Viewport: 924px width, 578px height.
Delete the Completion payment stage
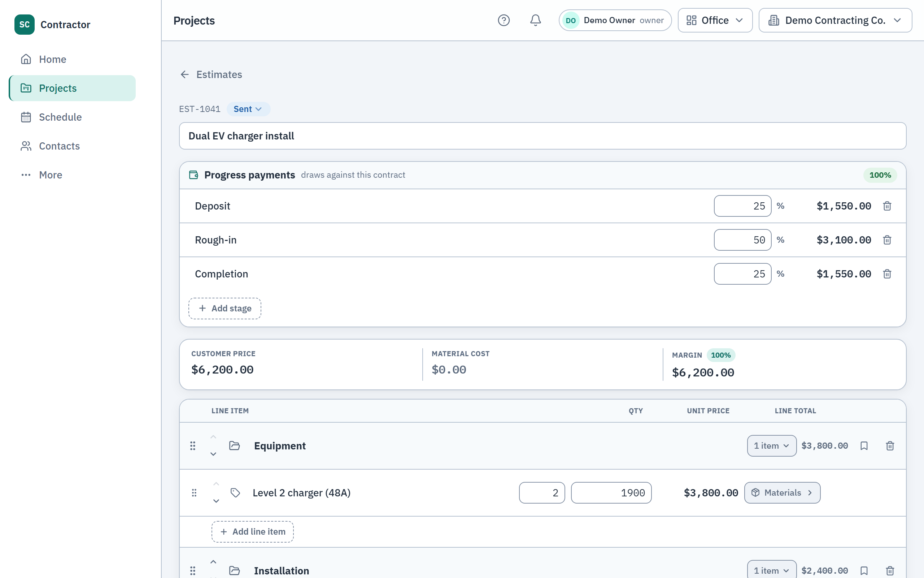887,274
